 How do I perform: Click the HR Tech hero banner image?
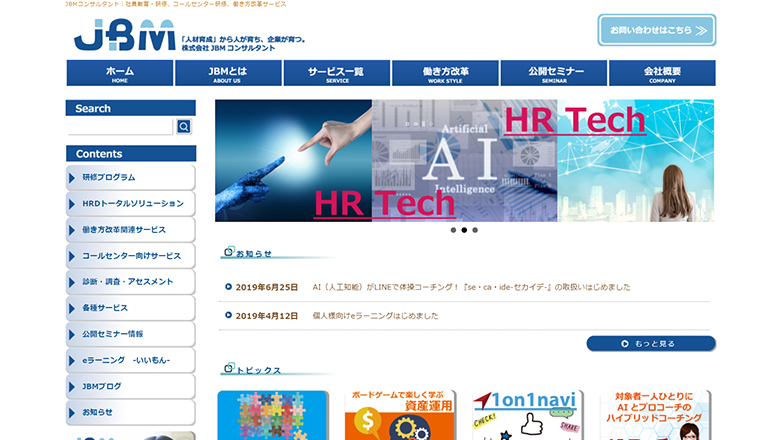click(464, 160)
